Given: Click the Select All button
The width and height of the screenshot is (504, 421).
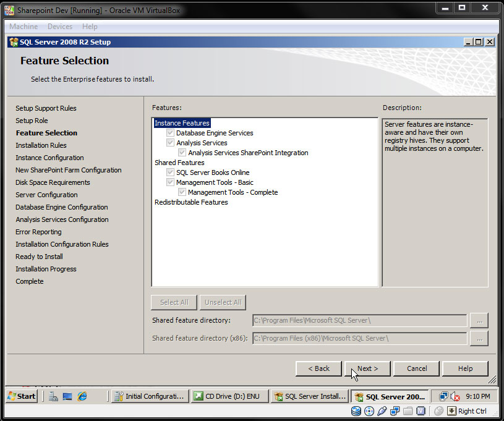Looking at the screenshot, I should coord(174,302).
